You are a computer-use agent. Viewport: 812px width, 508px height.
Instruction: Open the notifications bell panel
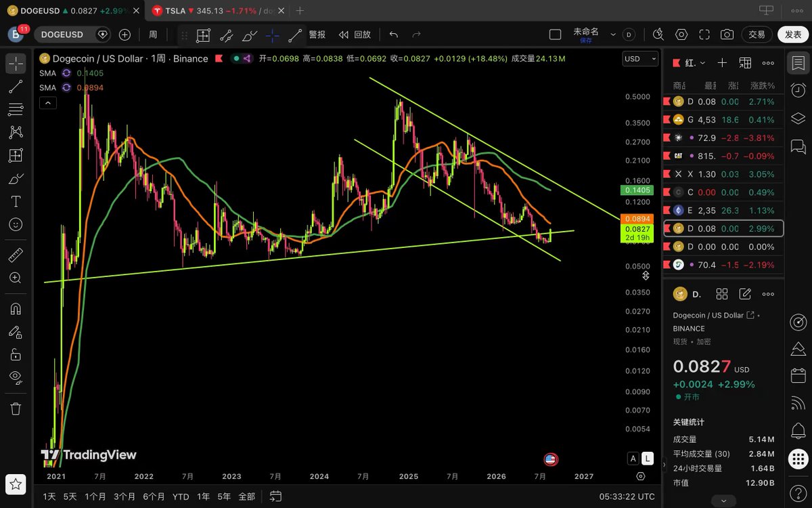(798, 431)
